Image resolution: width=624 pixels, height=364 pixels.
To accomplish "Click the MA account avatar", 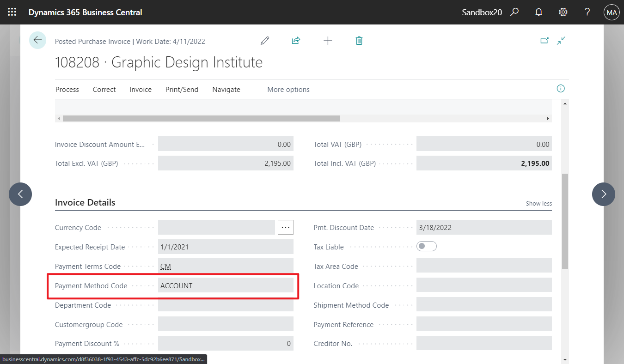I will tap(612, 12).
